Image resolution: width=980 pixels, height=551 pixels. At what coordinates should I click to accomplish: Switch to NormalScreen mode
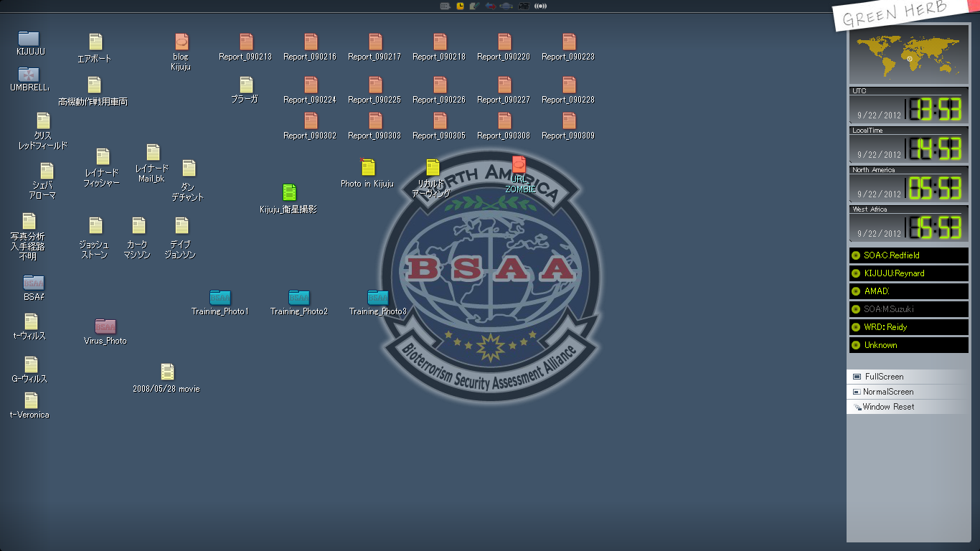[887, 392]
